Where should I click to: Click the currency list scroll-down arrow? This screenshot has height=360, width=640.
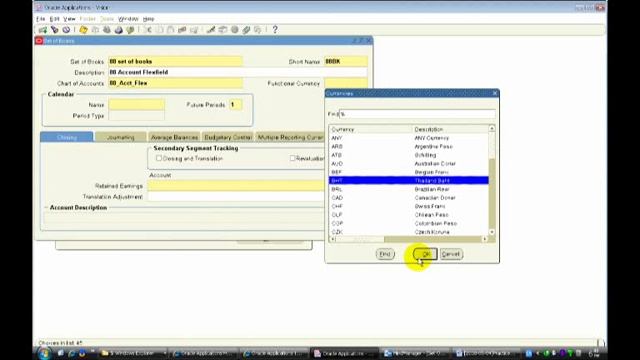(x=492, y=232)
